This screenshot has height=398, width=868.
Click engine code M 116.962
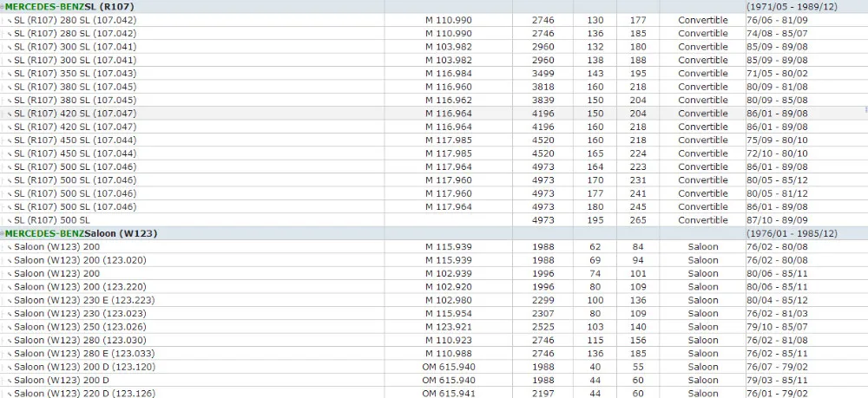(449, 100)
